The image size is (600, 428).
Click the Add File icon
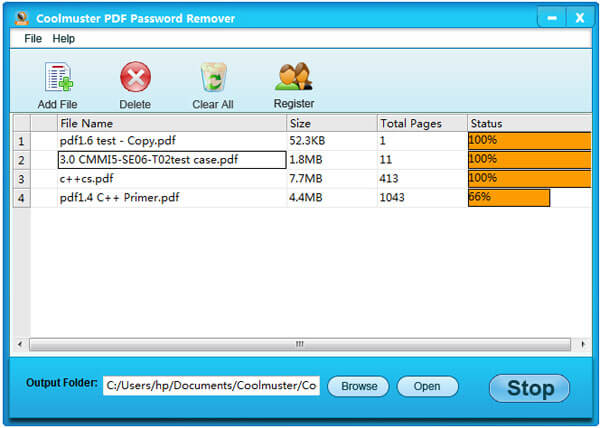[x=58, y=78]
